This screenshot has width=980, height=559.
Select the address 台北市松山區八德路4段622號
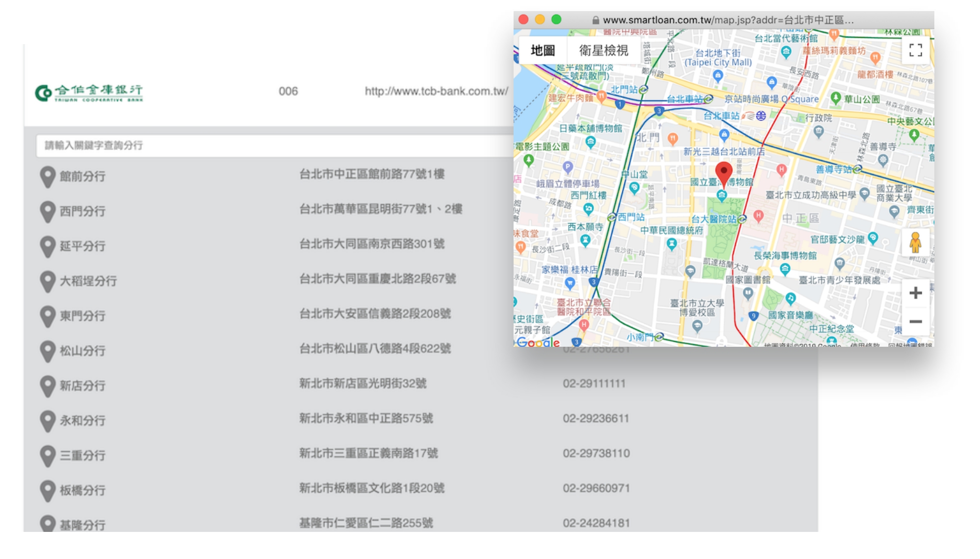pyautogui.click(x=375, y=348)
